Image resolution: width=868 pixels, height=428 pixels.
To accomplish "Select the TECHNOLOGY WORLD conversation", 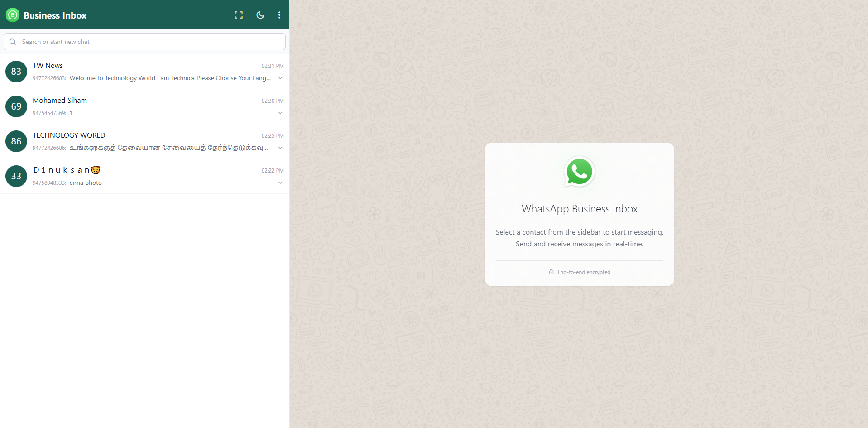I will pyautogui.click(x=136, y=141).
